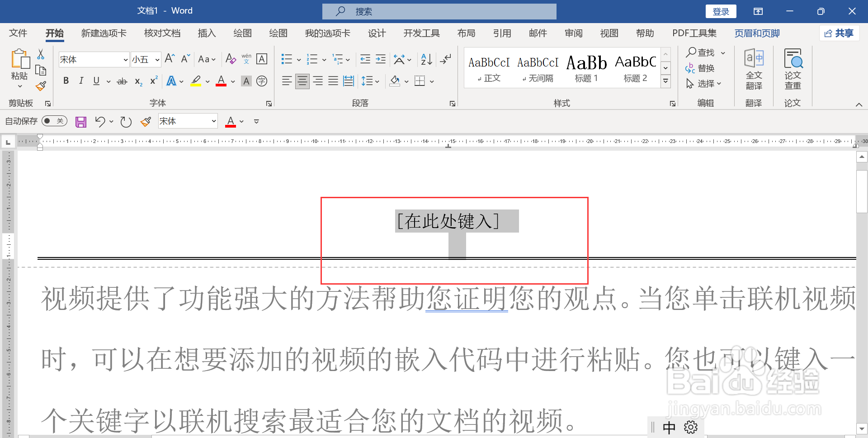Sort text with the A-Z sort icon
Viewport: 868px width, 438px height.
tap(426, 59)
